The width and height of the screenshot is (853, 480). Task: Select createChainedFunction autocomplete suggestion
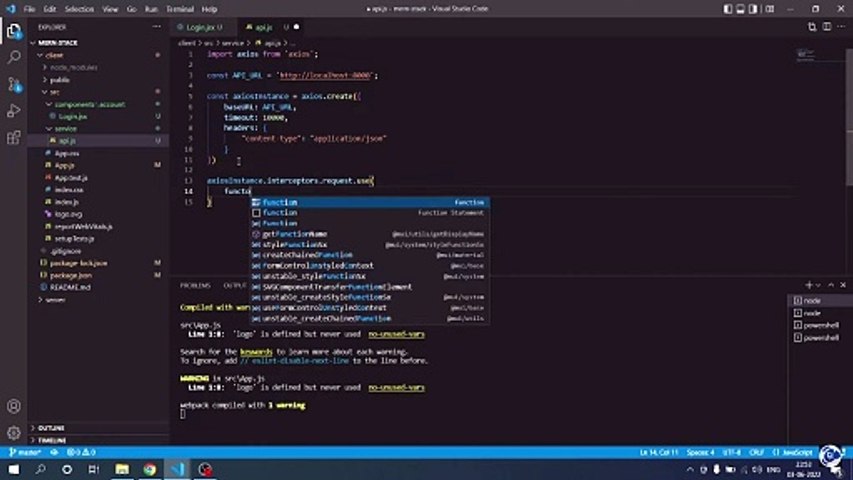pyautogui.click(x=370, y=255)
